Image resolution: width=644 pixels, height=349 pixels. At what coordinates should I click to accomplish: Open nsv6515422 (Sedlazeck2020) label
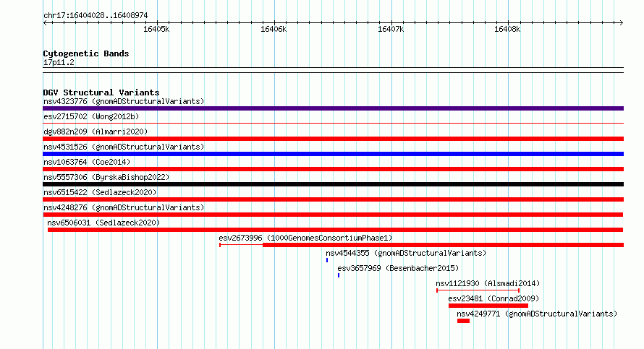coord(100,192)
